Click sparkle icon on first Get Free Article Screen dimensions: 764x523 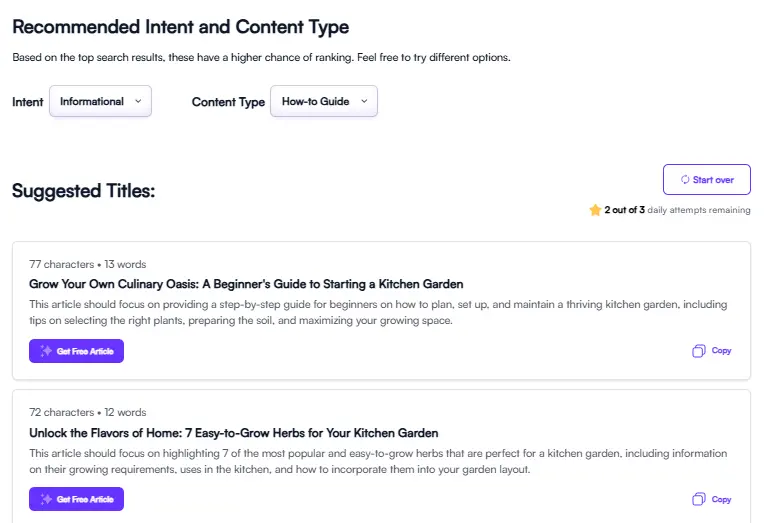[x=46, y=351]
